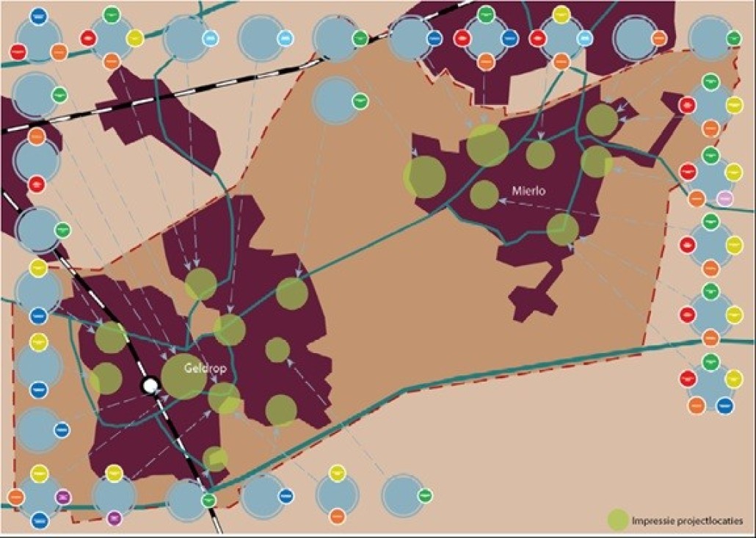Image resolution: width=756 pixels, height=538 pixels.
Task: Click the bottommost green project circle in Mierlo
Action: tap(563, 229)
